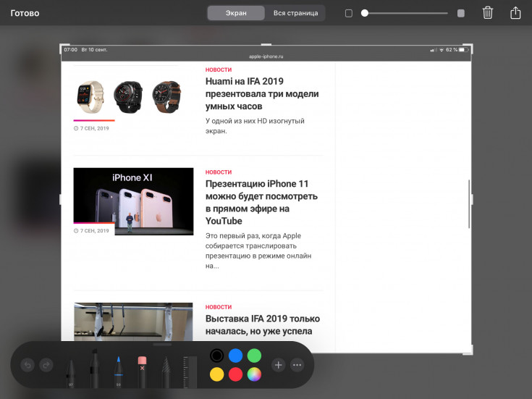This screenshot has width=532, height=399.
Task: Click the IFA exhibition article thumbnail
Action: point(133,322)
